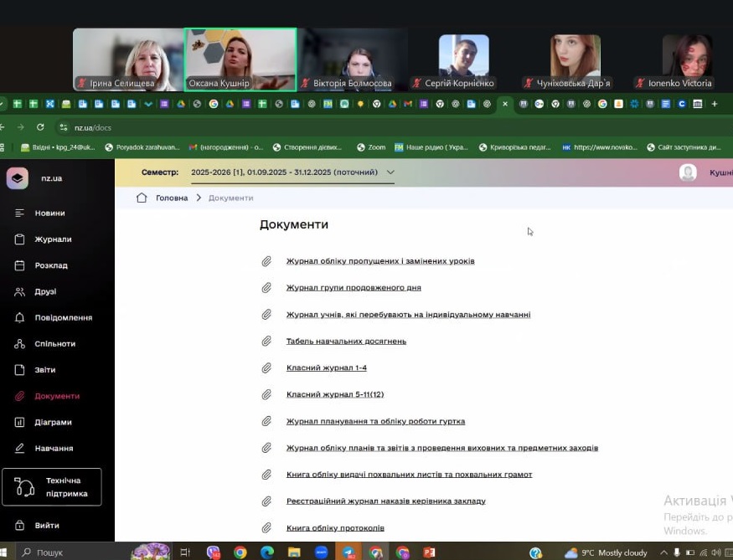Reload the page with browser refresh button

(x=40, y=127)
